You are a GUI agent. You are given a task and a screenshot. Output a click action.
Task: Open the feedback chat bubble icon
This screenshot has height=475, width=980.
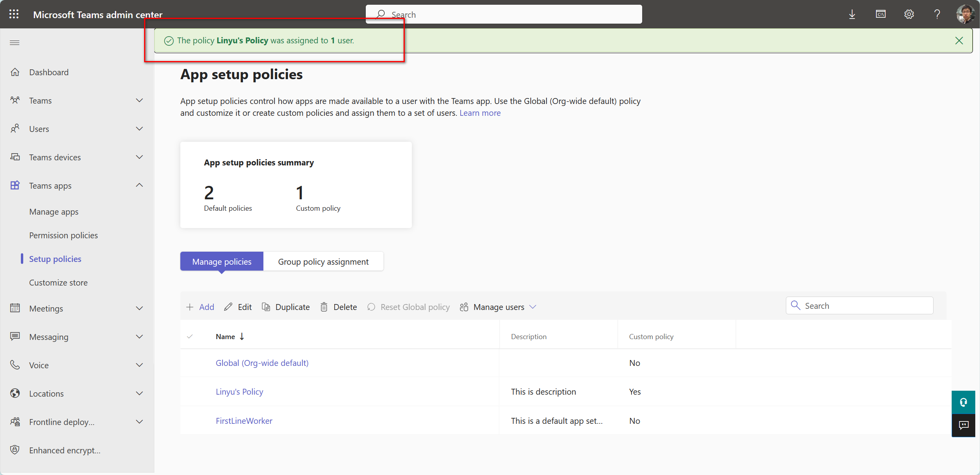coord(963,426)
